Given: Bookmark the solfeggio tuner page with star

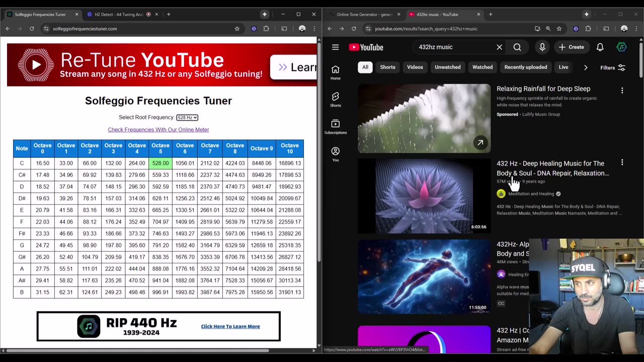Looking at the screenshot, I should (237, 29).
